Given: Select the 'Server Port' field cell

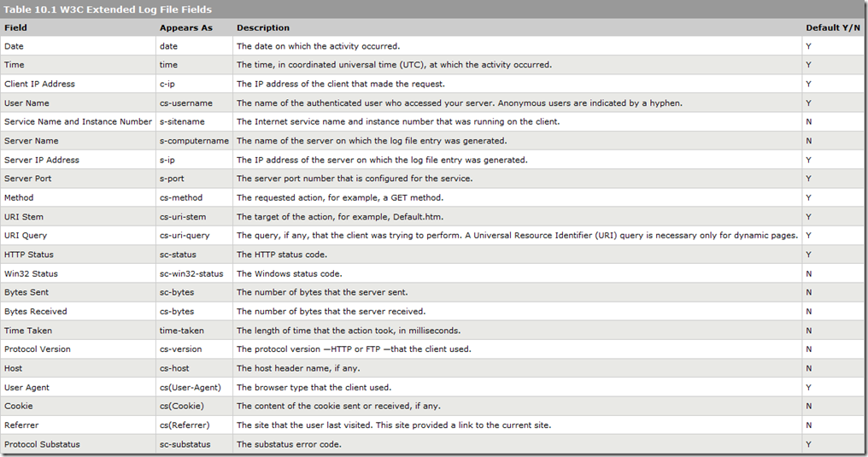Looking at the screenshot, I should (78, 179).
